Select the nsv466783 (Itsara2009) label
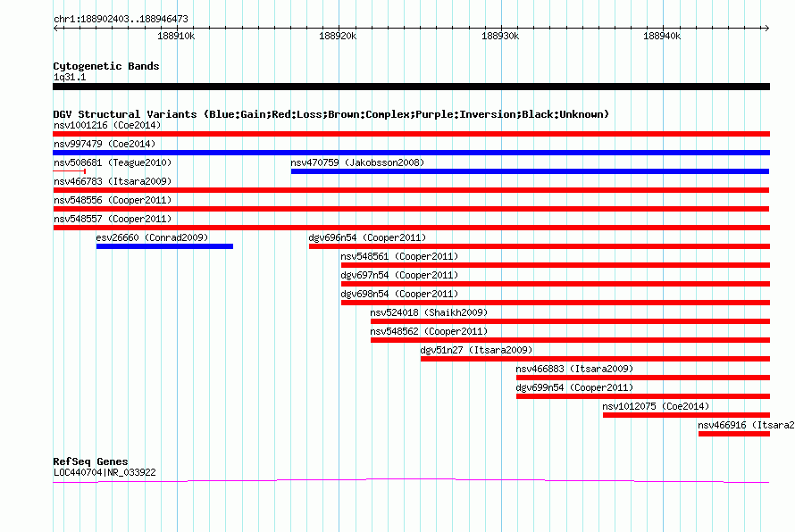795x532 pixels. point(113,181)
